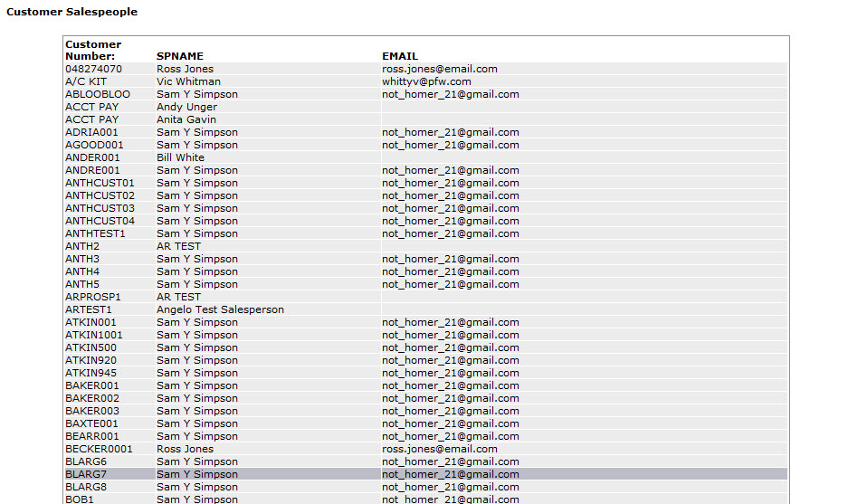Click salesperson name Anita Gavin
Image resolution: width=848 pixels, height=504 pixels.
186,119
